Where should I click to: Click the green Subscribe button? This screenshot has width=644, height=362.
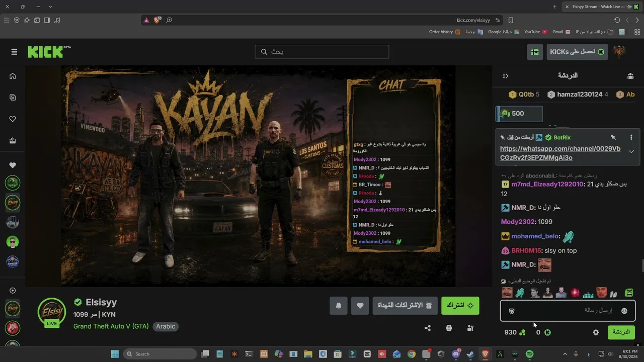coord(460,305)
